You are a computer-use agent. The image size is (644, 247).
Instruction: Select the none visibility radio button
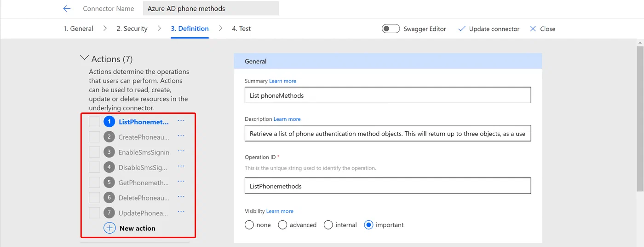[x=249, y=225]
